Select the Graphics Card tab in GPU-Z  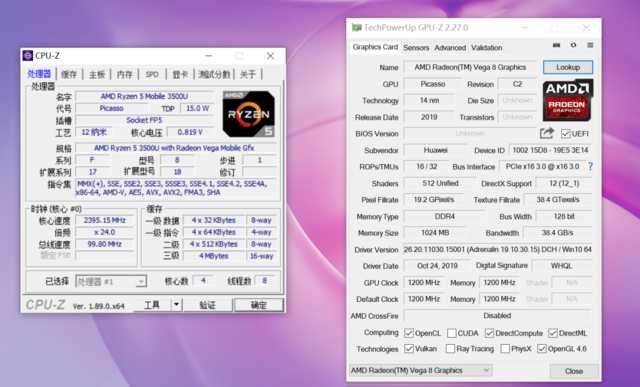pyautogui.click(x=375, y=47)
